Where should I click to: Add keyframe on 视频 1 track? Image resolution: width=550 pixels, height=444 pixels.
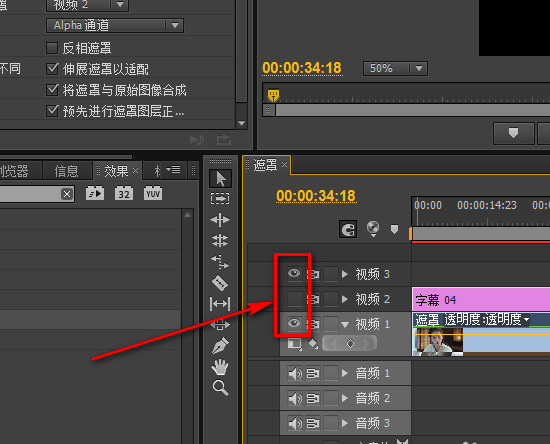350,343
